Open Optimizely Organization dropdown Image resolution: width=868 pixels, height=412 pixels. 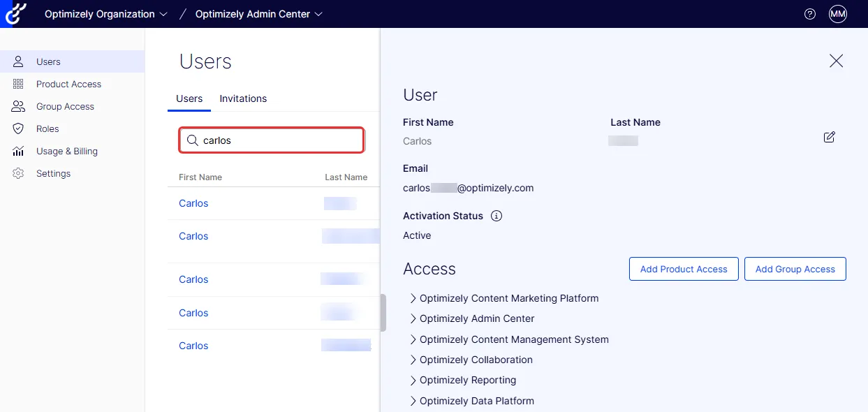[x=106, y=14]
